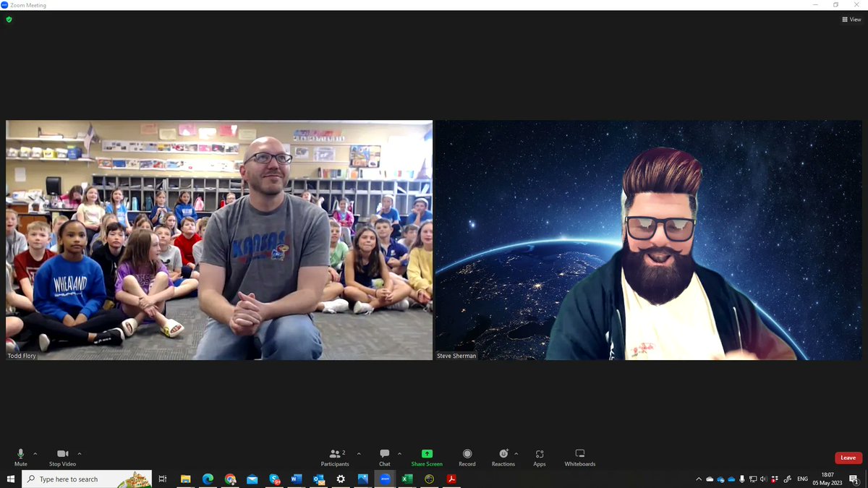Viewport: 868px width, 488px height.
Task: Expand video options arrow beside Stop Video
Action: (80, 454)
